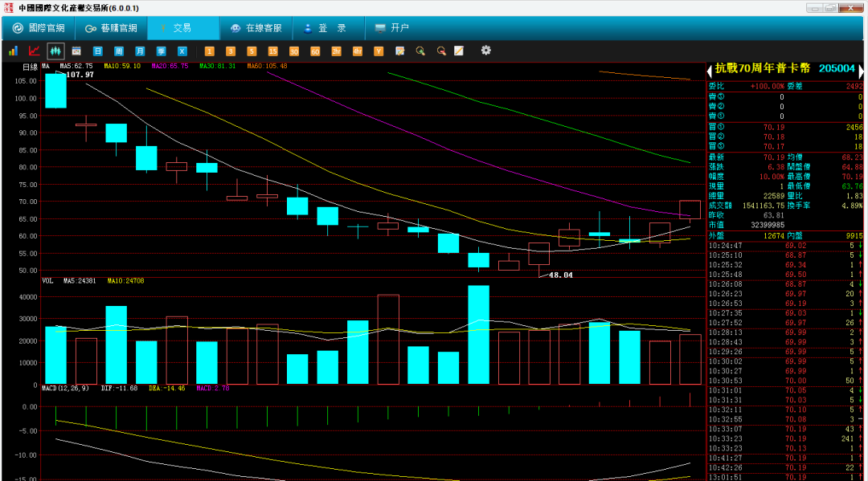The height and width of the screenshot is (481, 868).
Task: Click trade row at 13:01:51
Action: tap(785, 477)
